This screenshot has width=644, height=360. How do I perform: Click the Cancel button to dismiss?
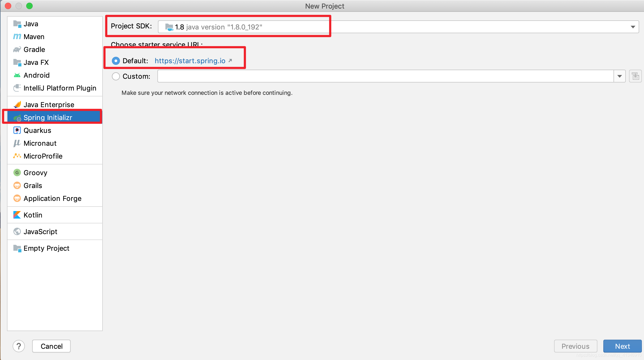click(x=51, y=346)
